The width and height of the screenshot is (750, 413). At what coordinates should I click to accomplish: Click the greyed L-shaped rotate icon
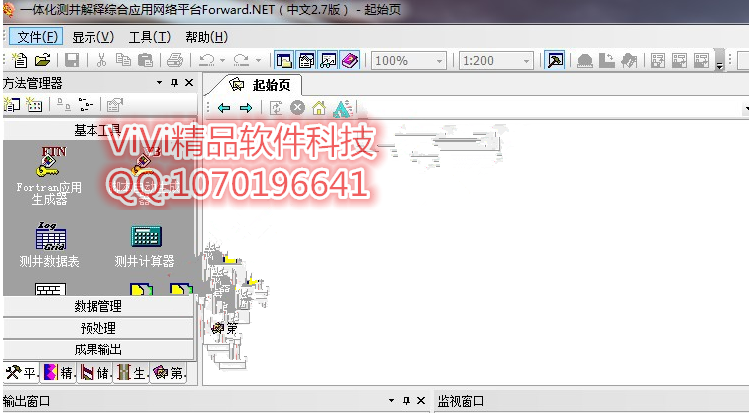pyautogui.click(x=607, y=60)
